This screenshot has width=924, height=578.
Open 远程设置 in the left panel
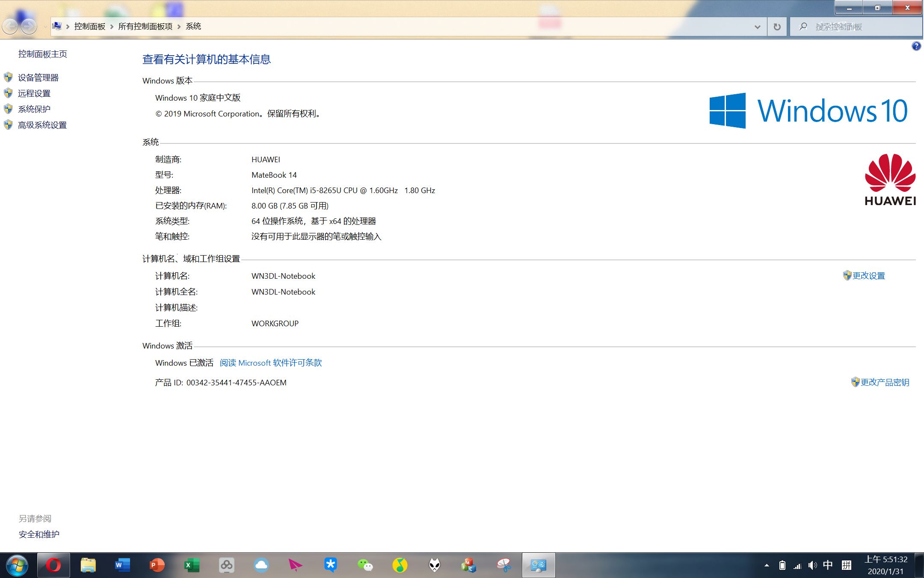pyautogui.click(x=34, y=93)
